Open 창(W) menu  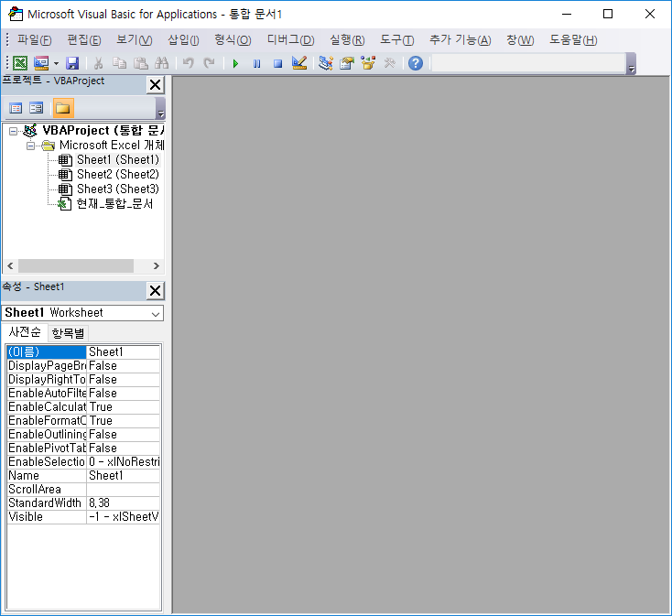click(520, 40)
